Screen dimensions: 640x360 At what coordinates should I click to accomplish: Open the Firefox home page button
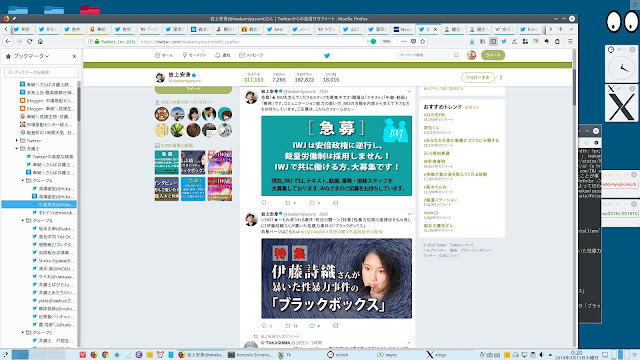40,42
